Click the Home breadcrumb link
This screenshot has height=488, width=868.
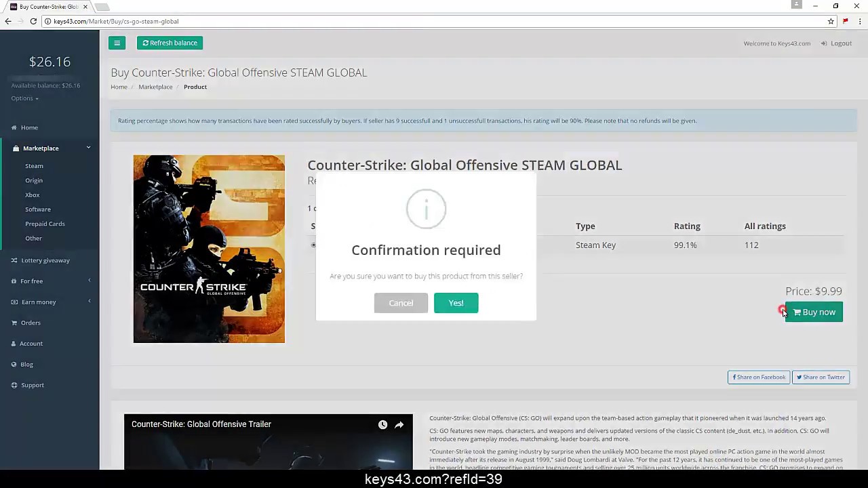click(x=119, y=87)
